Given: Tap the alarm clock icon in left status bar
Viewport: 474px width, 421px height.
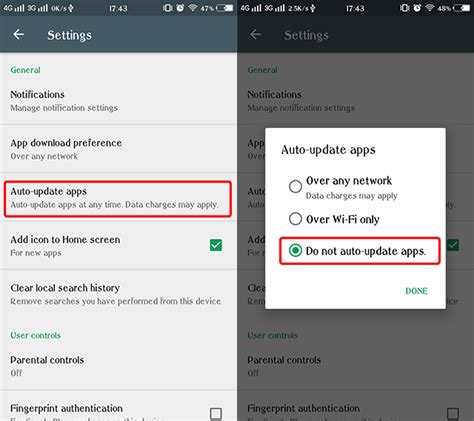Looking at the screenshot, I should point(180,8).
